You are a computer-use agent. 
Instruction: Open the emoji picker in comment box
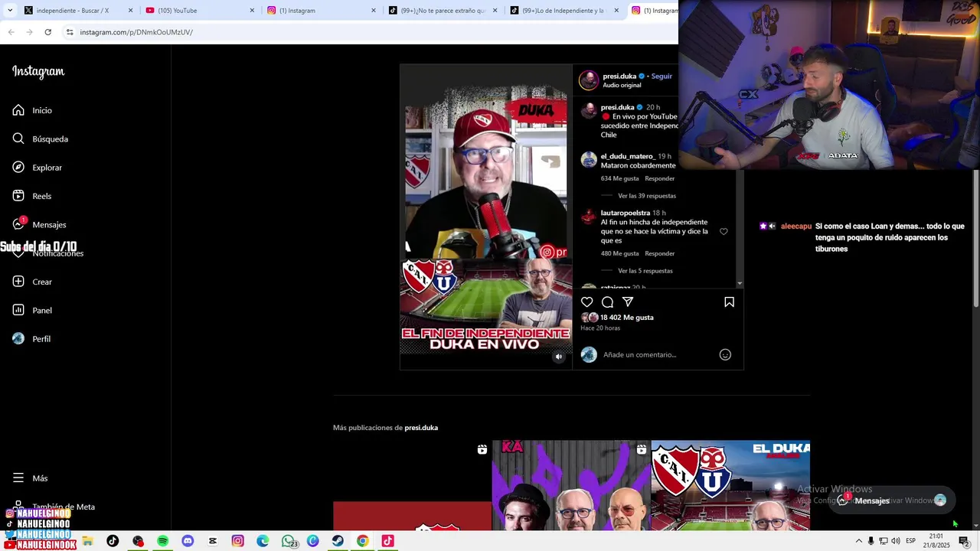pos(725,354)
